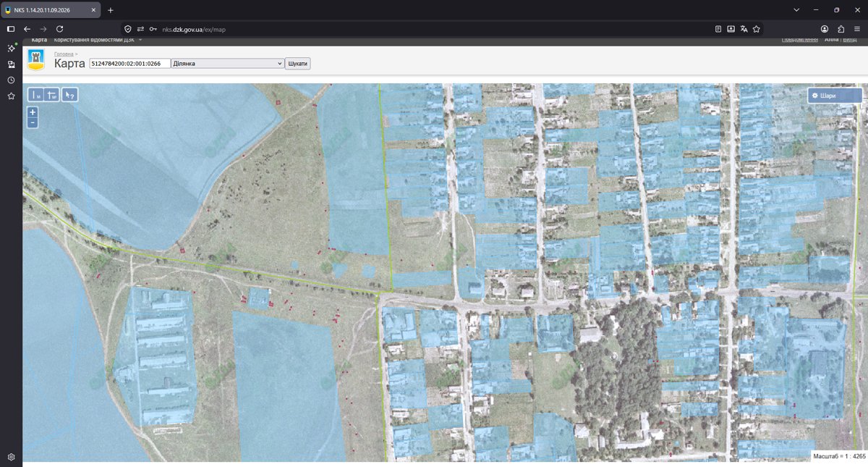
Task: Open sidebar settings gear icon
Action: [x=11, y=457]
